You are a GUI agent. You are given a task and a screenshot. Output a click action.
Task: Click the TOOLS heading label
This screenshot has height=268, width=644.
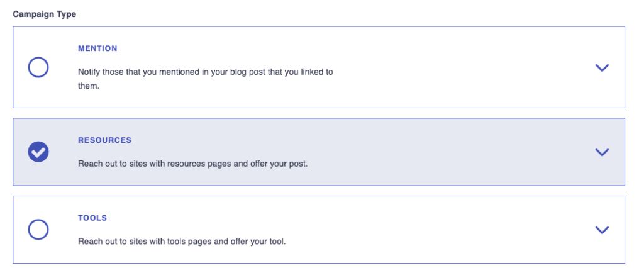(92, 218)
